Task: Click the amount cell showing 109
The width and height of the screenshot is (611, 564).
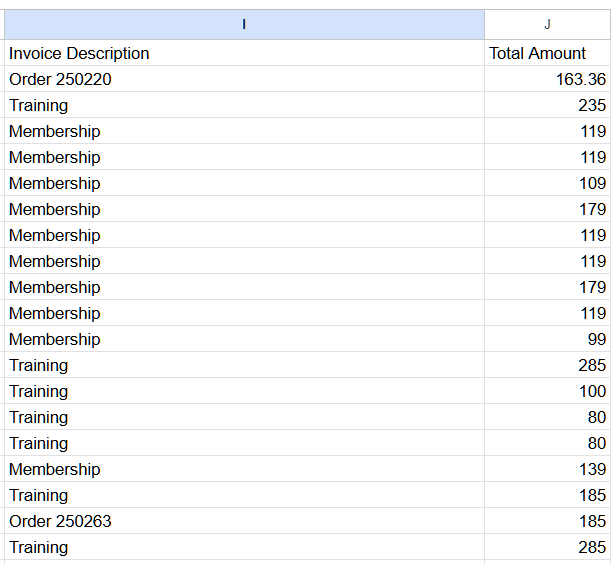Action: point(547,183)
